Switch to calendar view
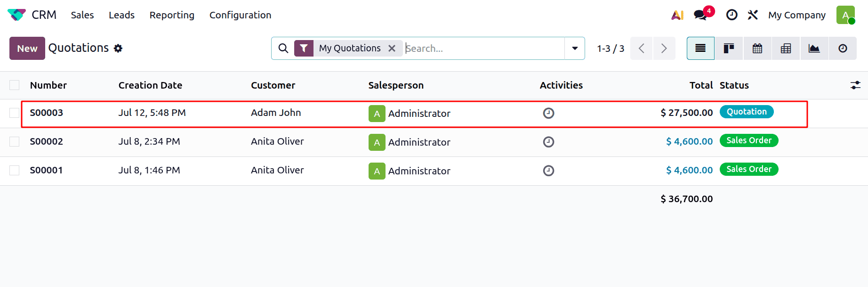 757,48
